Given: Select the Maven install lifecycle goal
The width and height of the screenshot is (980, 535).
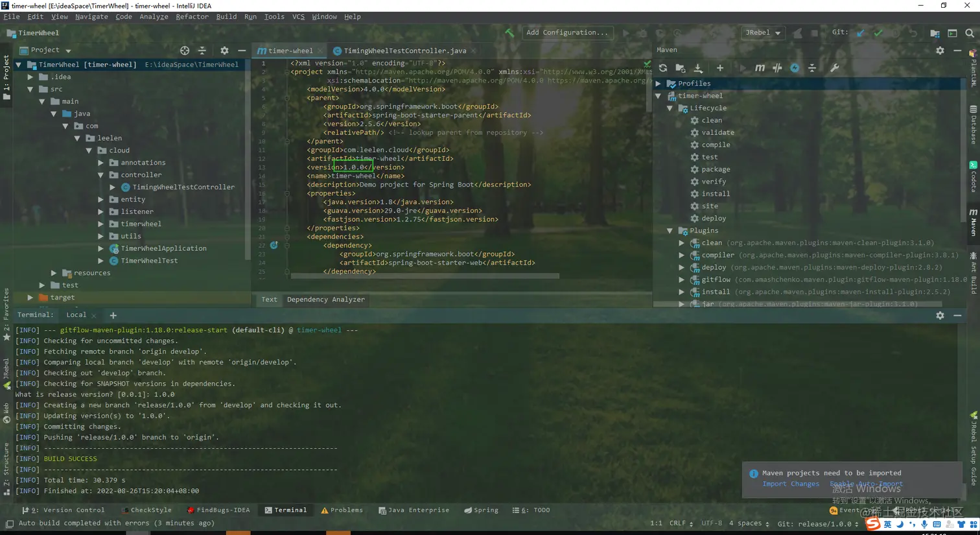Looking at the screenshot, I should click(716, 194).
